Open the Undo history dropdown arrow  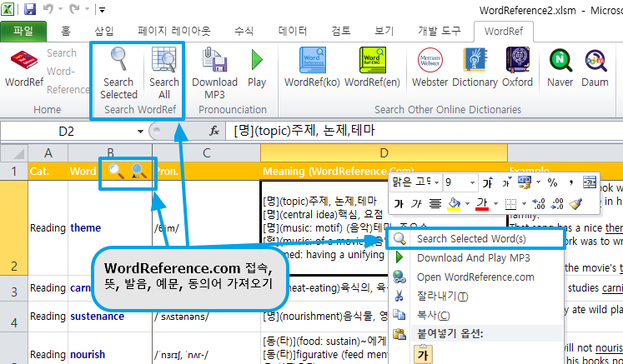point(60,9)
